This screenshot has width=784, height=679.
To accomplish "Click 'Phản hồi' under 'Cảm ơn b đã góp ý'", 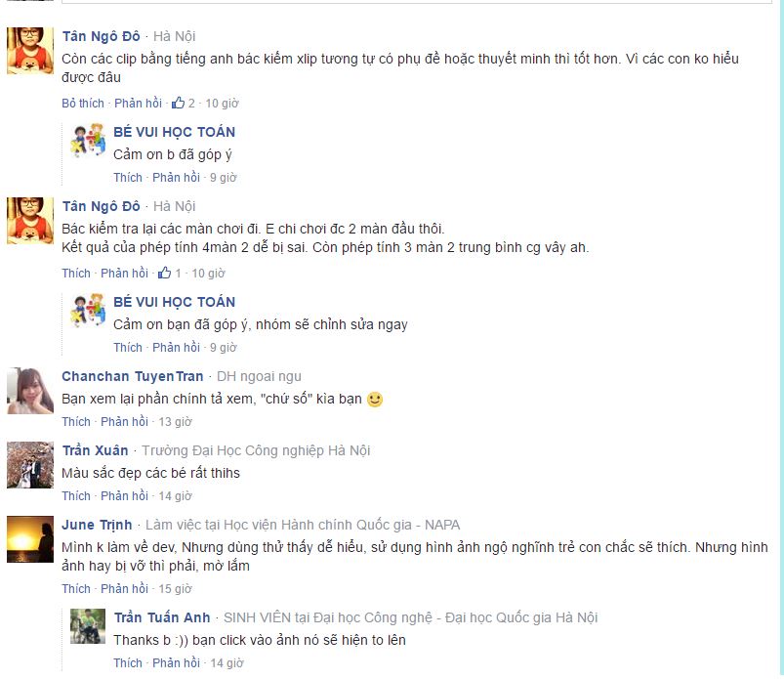I will click(176, 178).
